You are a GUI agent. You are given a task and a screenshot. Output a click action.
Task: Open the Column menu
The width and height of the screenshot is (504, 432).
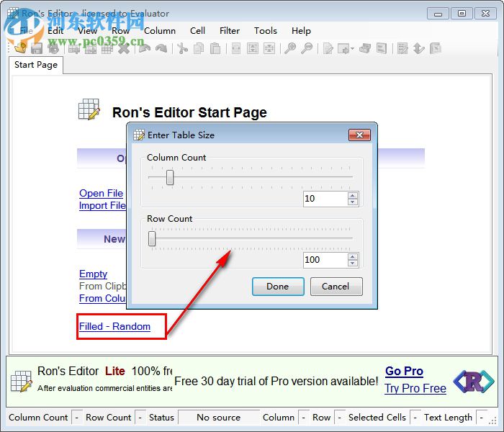point(160,31)
